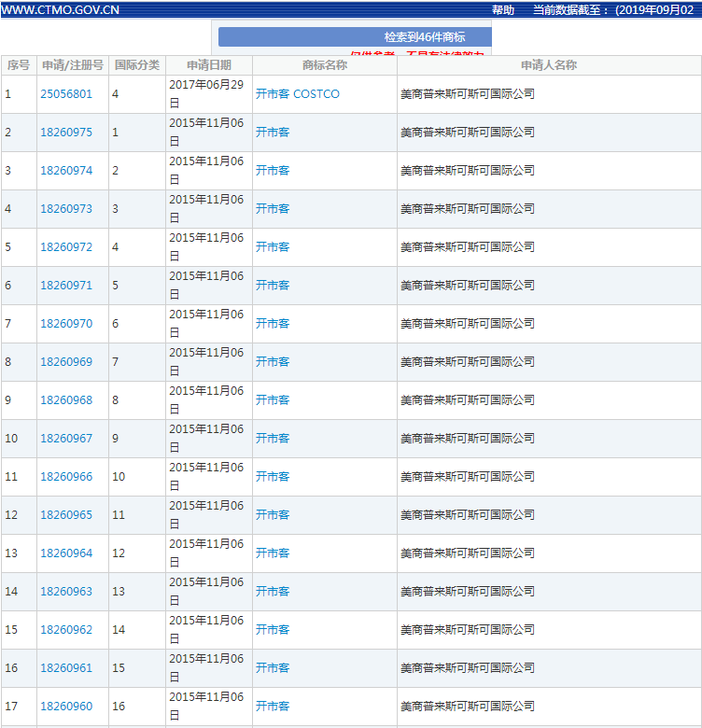Open 开市客 trademark in row 11

point(273,476)
